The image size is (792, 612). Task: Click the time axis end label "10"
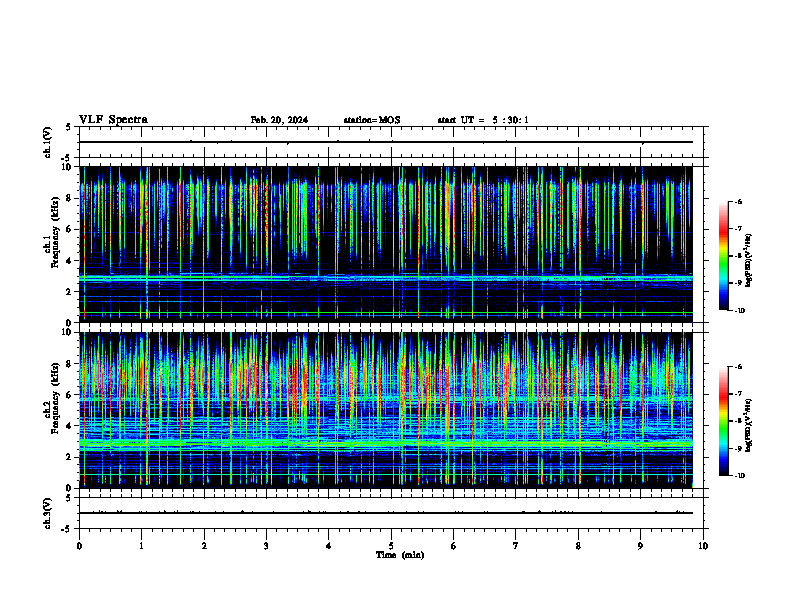click(703, 546)
